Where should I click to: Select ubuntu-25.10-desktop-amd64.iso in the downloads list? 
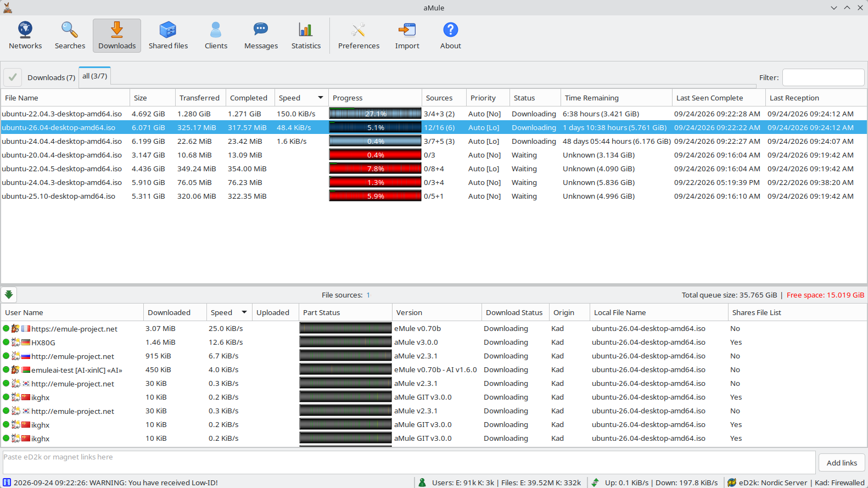tap(434, 196)
